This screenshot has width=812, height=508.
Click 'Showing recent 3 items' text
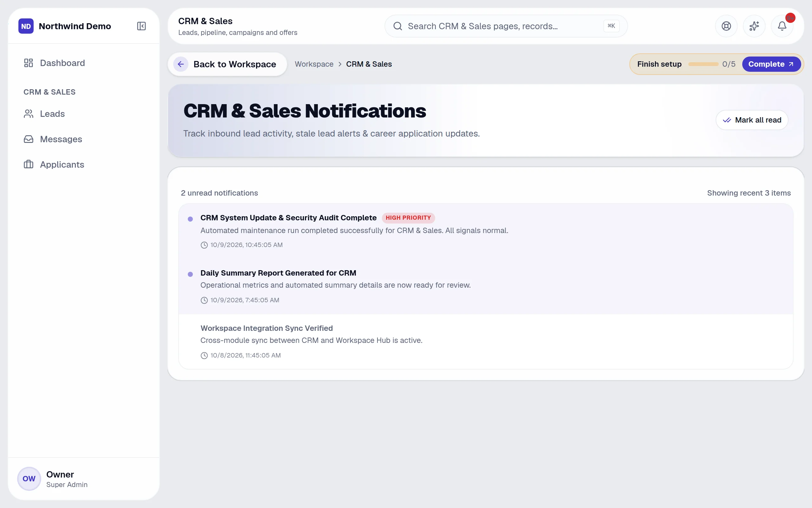coord(749,193)
